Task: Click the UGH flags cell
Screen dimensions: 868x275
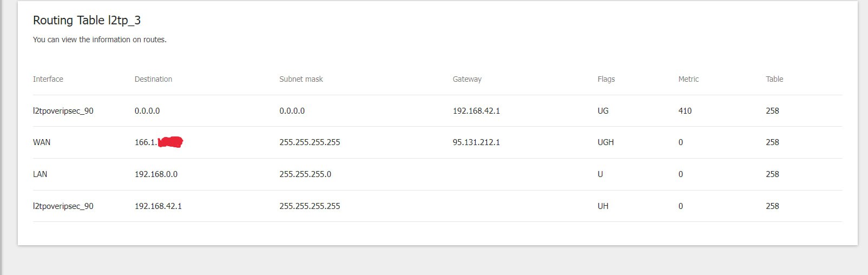Action: 606,142
